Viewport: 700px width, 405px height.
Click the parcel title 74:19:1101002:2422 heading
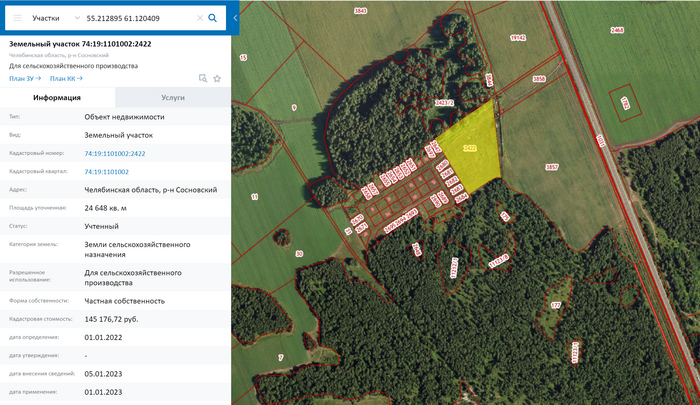(x=80, y=44)
